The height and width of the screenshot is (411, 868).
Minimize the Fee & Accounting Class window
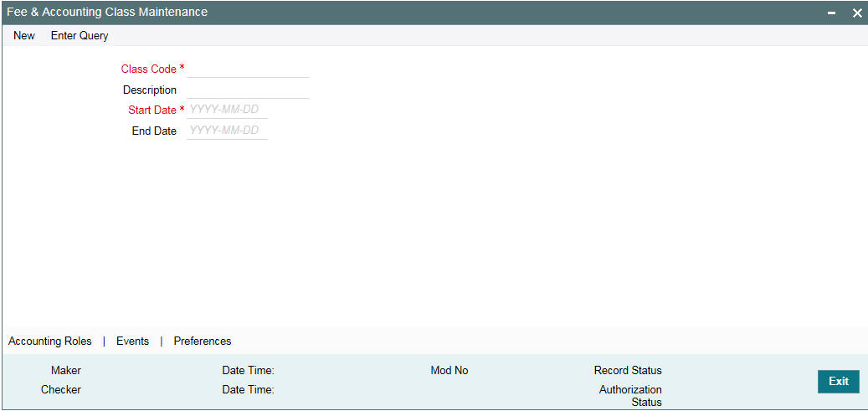(831, 13)
